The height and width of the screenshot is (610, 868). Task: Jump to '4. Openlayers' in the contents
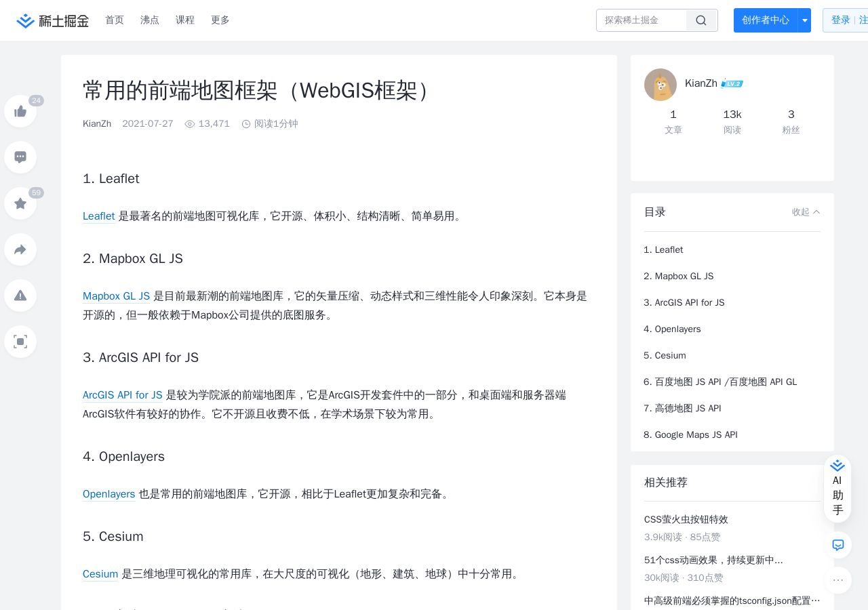point(672,329)
